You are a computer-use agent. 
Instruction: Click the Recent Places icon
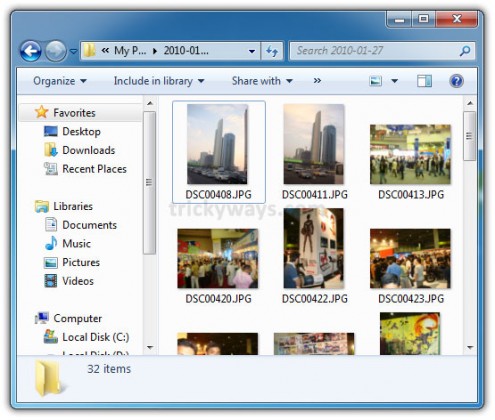click(51, 168)
